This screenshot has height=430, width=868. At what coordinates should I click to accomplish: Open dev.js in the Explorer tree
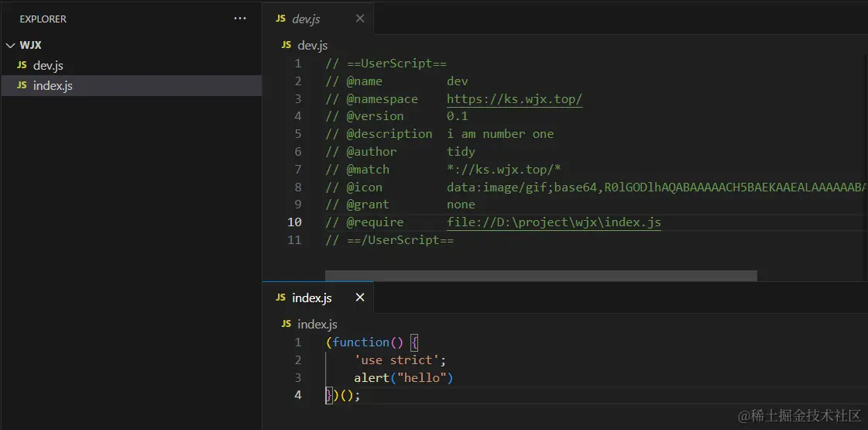point(131,65)
